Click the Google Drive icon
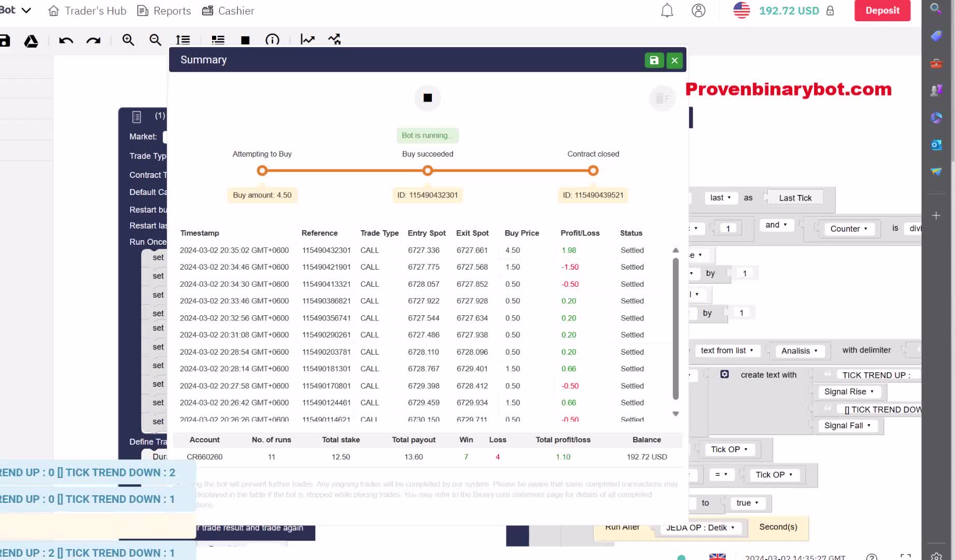This screenshot has height=560, width=955. (x=31, y=41)
